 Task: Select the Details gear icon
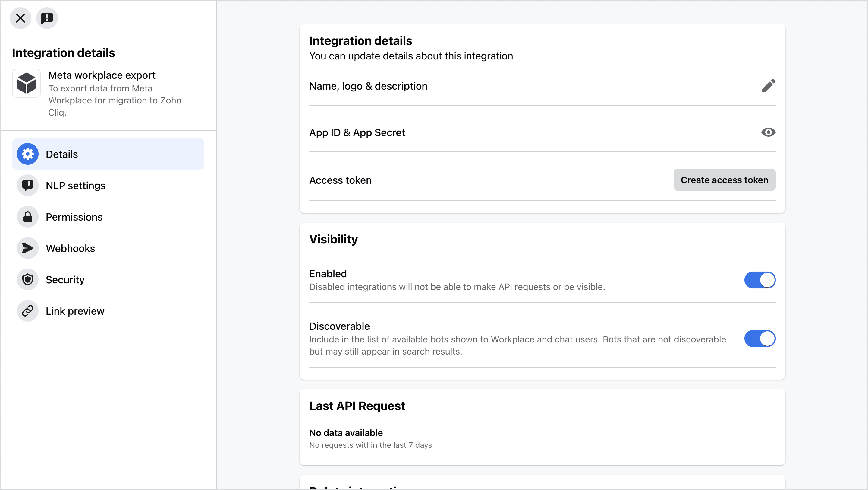tap(28, 154)
